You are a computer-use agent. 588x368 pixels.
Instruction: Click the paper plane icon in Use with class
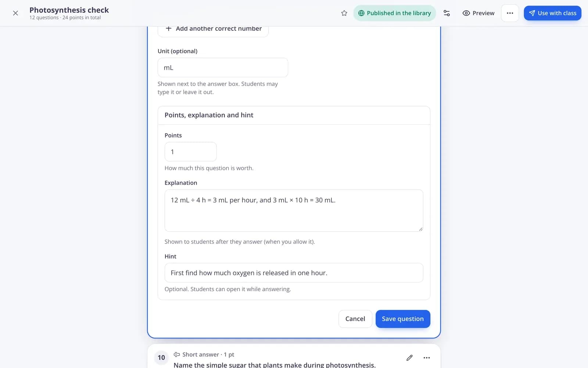click(532, 13)
